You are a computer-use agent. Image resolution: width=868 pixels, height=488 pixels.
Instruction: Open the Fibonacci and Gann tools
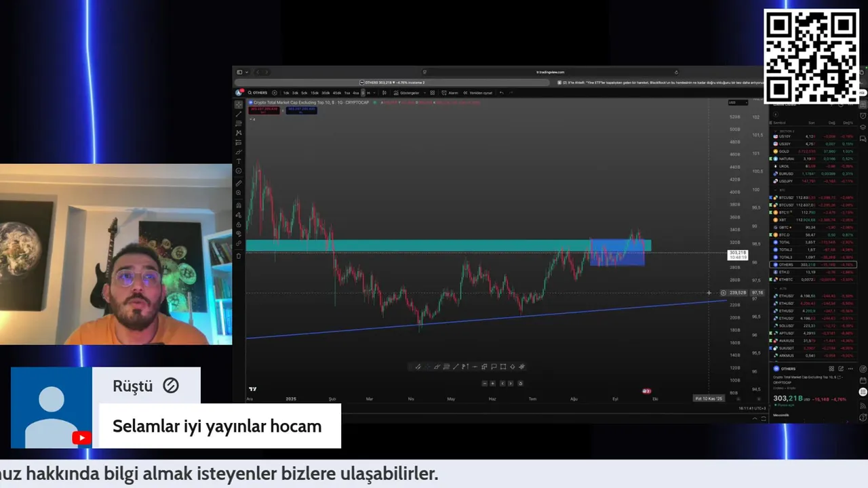(239, 123)
